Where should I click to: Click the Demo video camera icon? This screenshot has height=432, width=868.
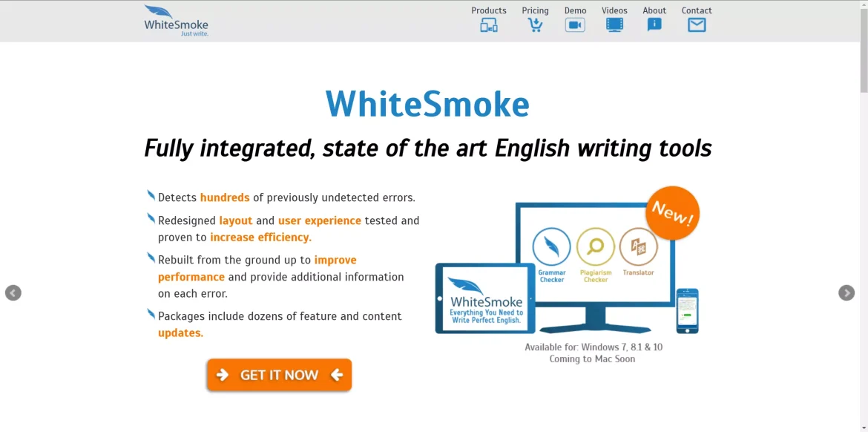[x=575, y=25]
